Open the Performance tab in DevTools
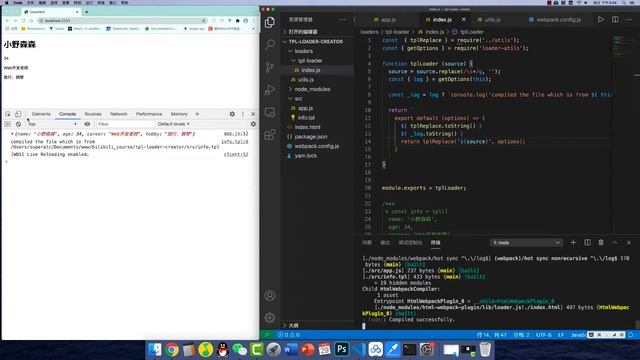The height and width of the screenshot is (360, 640). tap(149, 114)
